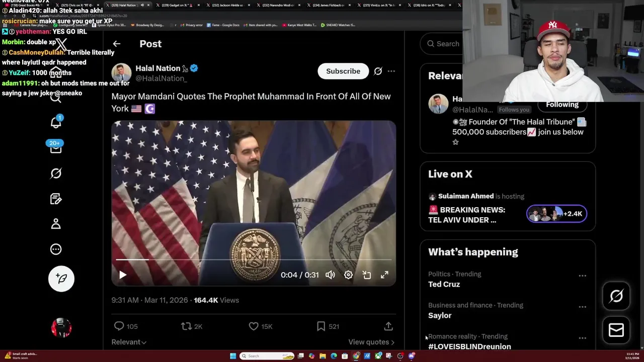Open Small craft advisory weather widget
The image size is (644, 362).
21,356
